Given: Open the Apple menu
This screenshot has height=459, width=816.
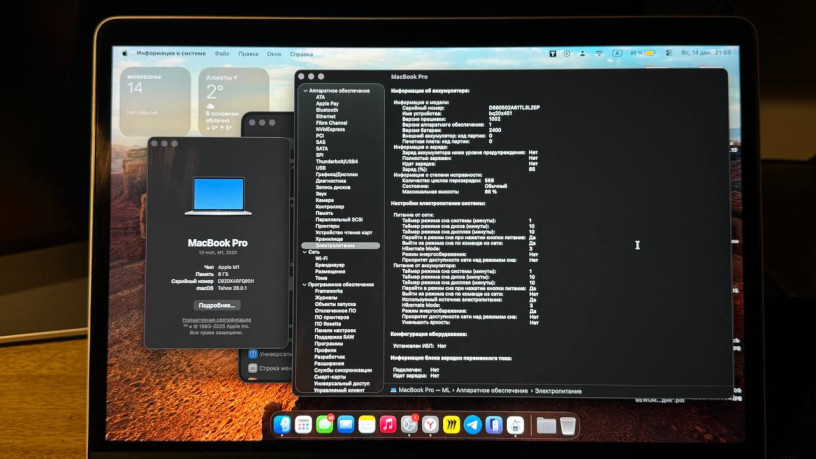Looking at the screenshot, I should pos(125,53).
